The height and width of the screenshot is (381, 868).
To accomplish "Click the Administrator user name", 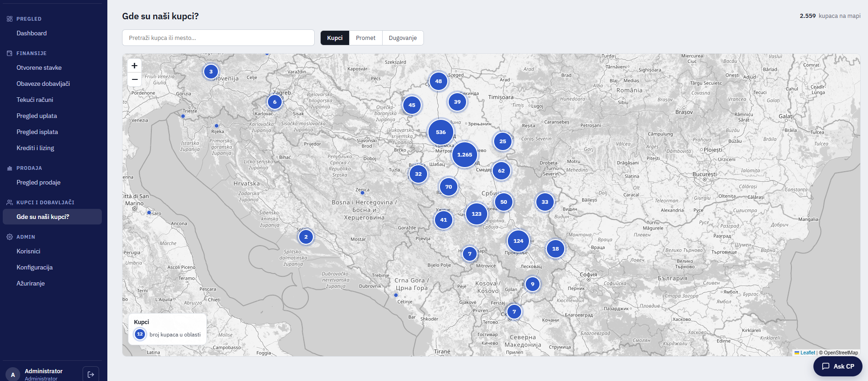I will [44, 371].
